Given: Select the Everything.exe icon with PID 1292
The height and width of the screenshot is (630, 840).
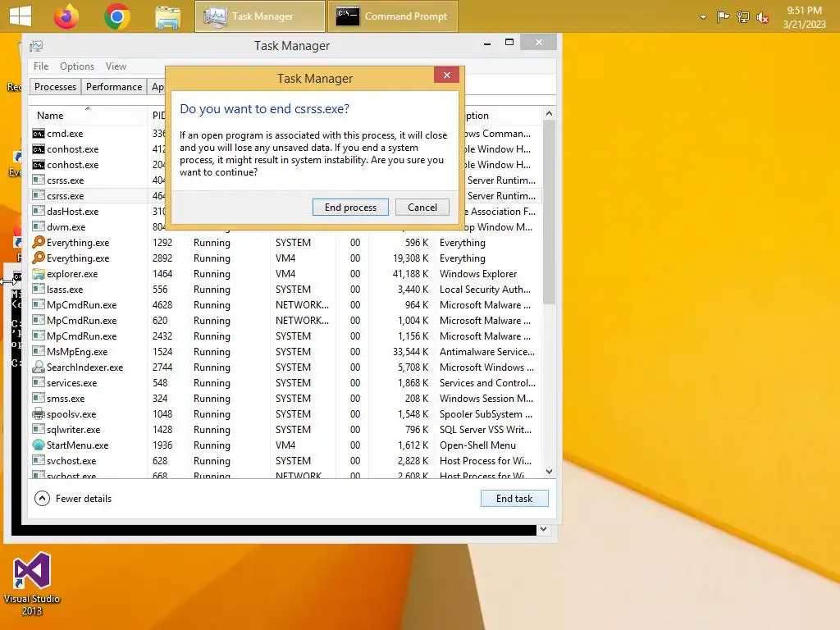Looking at the screenshot, I should coord(38,242).
